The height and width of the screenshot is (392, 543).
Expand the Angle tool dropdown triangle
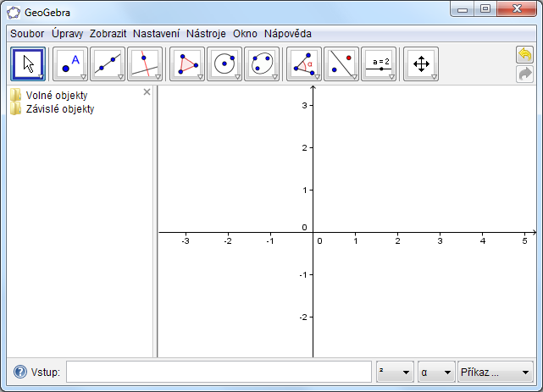pyautogui.click(x=317, y=77)
